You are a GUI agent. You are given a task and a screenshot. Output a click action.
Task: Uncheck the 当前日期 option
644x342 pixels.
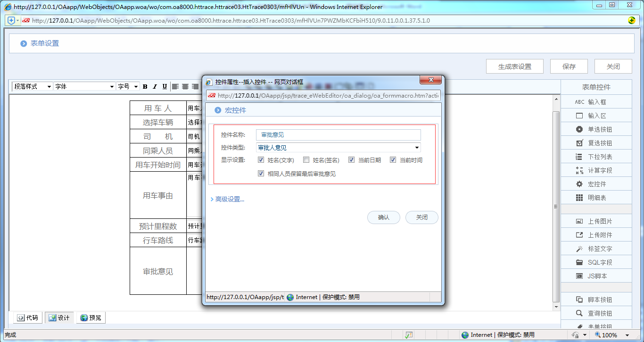351,160
